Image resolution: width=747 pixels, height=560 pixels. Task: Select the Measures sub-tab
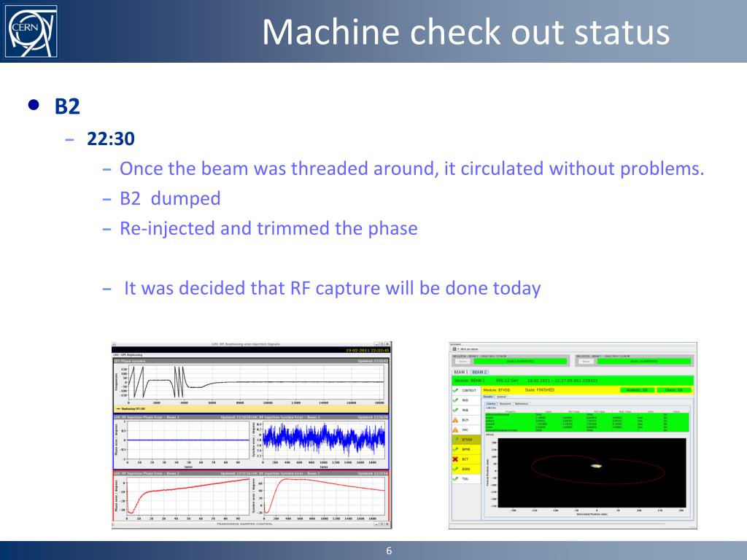click(x=505, y=404)
